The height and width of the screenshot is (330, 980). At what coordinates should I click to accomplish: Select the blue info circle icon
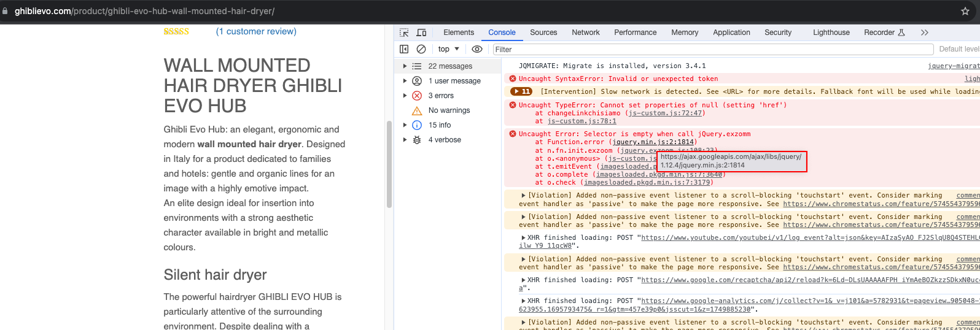click(417, 125)
